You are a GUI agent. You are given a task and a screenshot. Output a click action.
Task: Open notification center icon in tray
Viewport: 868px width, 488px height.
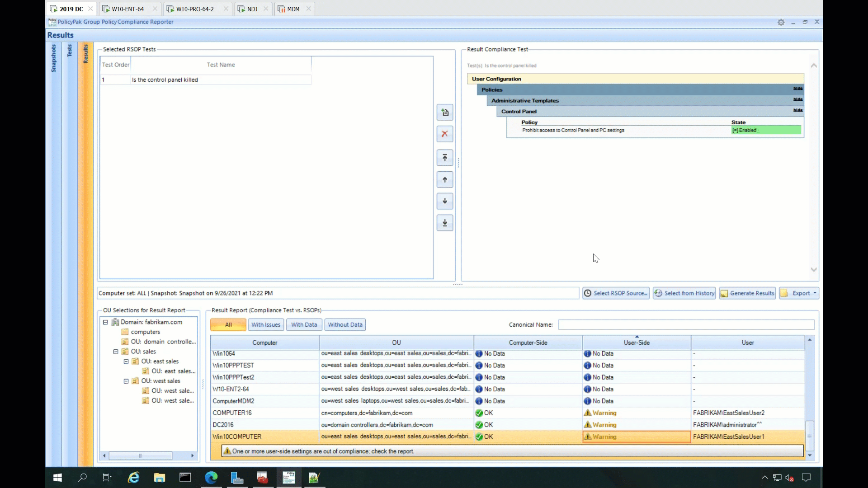(x=806, y=478)
